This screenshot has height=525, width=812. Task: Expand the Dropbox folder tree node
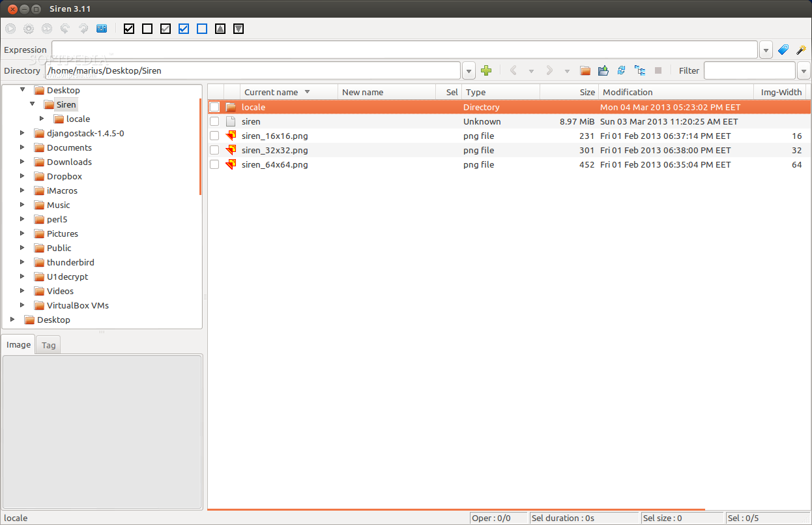pos(22,176)
